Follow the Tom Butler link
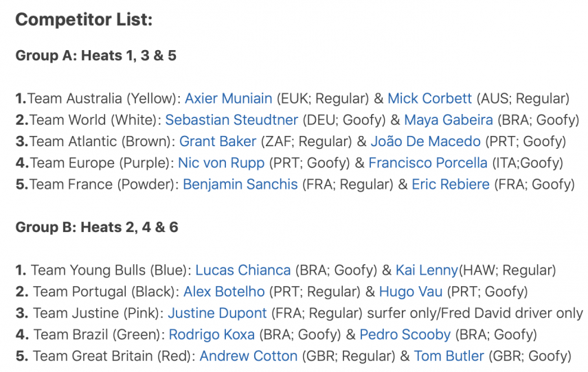The width and height of the screenshot is (588, 372). pos(449,356)
